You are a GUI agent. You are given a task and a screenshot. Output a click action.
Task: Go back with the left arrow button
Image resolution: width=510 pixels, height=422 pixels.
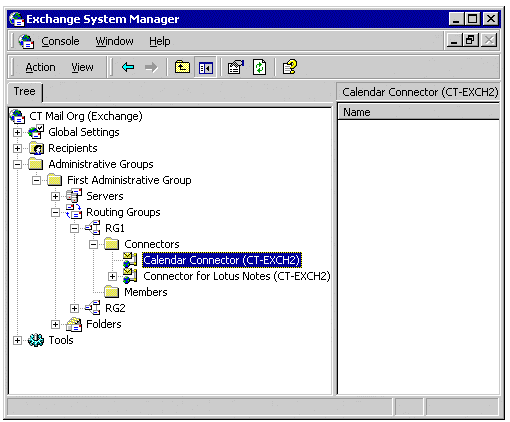[128, 67]
